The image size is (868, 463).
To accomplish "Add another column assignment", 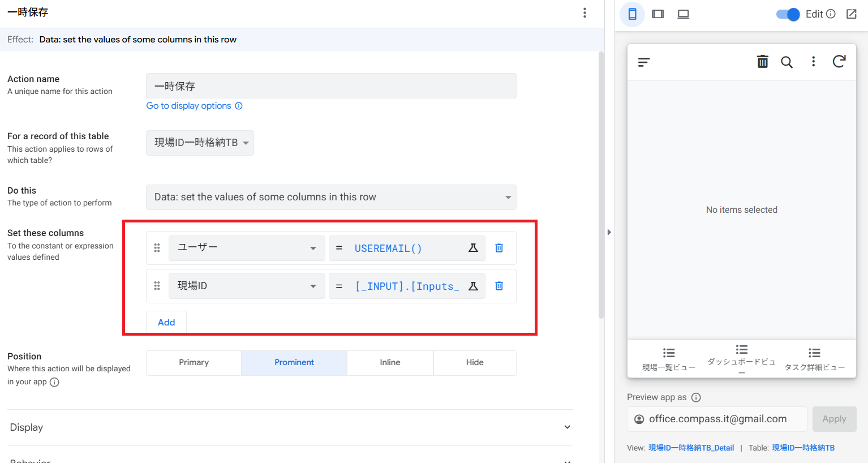I will (166, 322).
